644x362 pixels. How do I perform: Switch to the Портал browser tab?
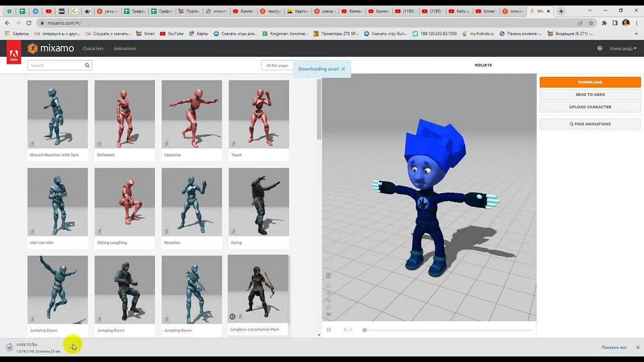(189, 11)
